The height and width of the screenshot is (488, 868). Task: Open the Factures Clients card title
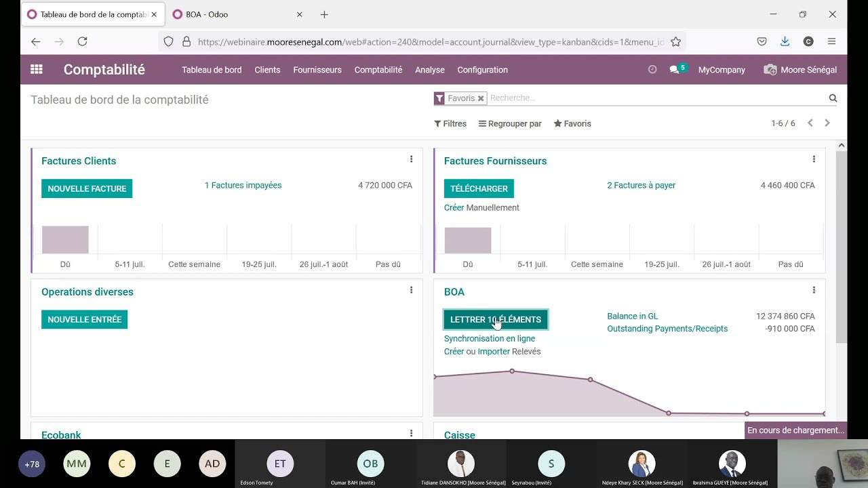[x=79, y=161]
